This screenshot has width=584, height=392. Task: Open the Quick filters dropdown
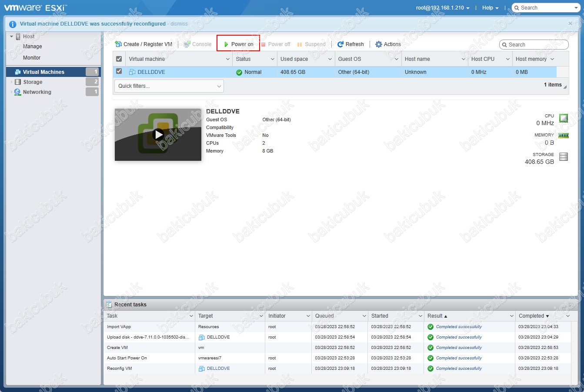169,86
